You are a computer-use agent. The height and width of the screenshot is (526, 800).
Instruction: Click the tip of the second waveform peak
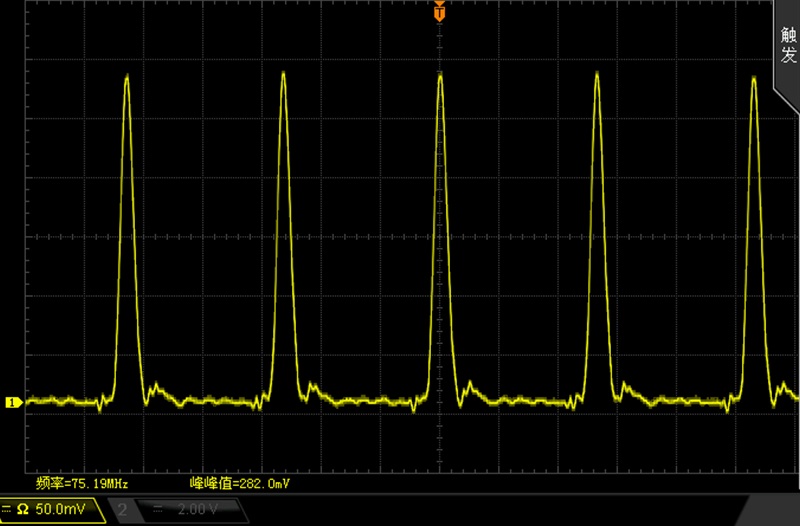pos(283,73)
